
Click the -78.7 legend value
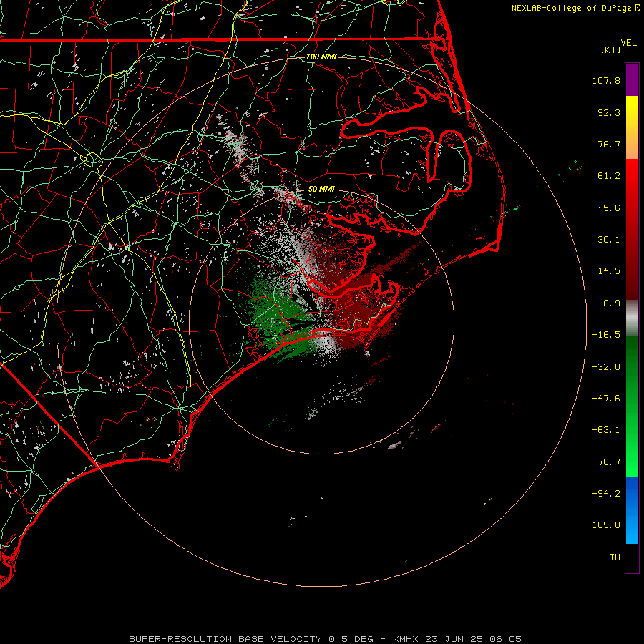606,462
